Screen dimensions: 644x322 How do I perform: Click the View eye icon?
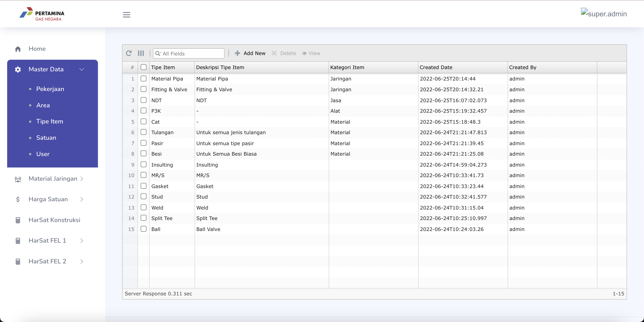pyautogui.click(x=304, y=53)
